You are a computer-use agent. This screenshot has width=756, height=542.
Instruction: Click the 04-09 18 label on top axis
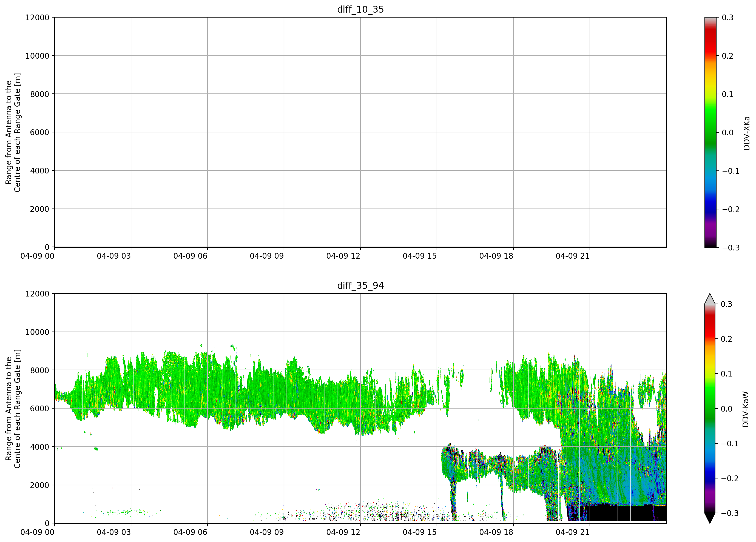tap(496, 256)
